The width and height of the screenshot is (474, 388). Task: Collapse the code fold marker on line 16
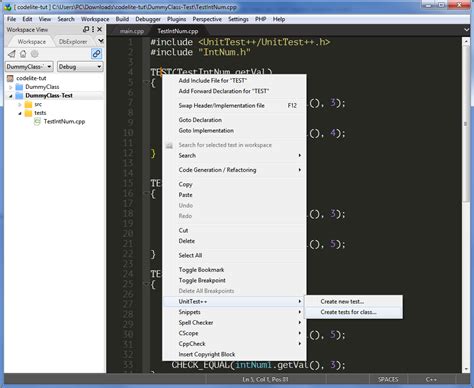coord(146,193)
